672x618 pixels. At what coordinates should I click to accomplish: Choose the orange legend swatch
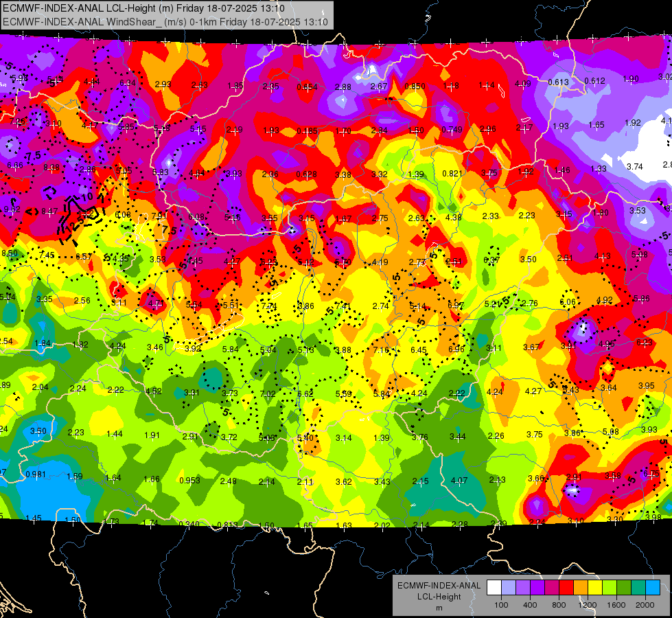coord(581,588)
